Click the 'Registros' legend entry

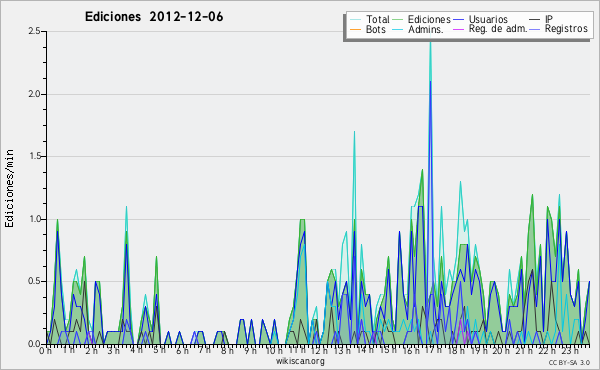[566, 29]
